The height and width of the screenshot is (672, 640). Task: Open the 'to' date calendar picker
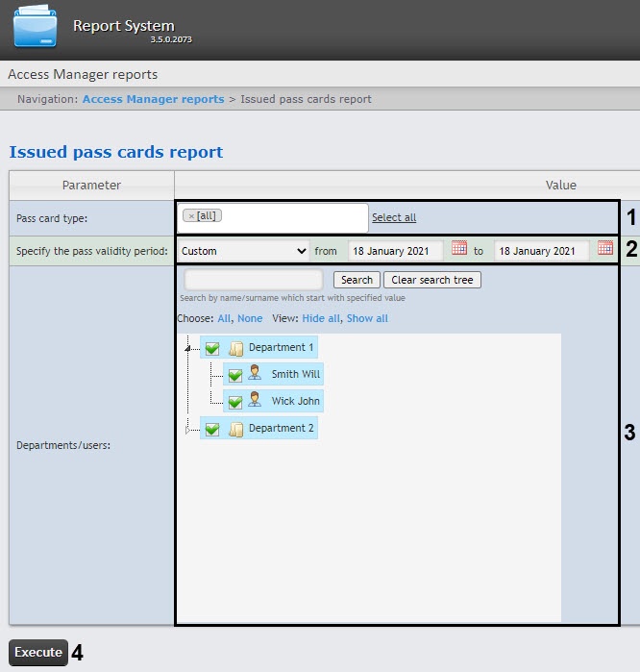605,248
